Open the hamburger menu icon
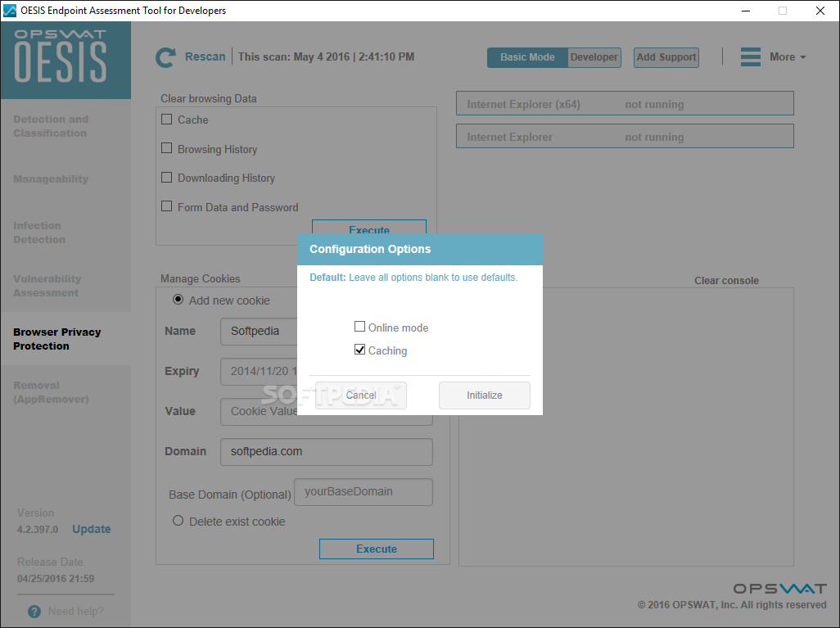Image resolution: width=840 pixels, height=628 pixels. coord(750,56)
